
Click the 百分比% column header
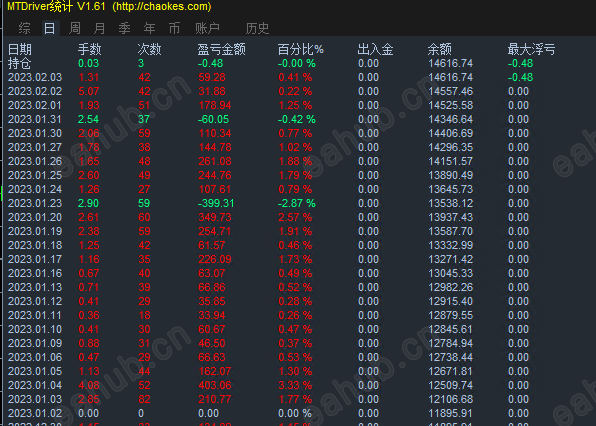tap(301, 49)
